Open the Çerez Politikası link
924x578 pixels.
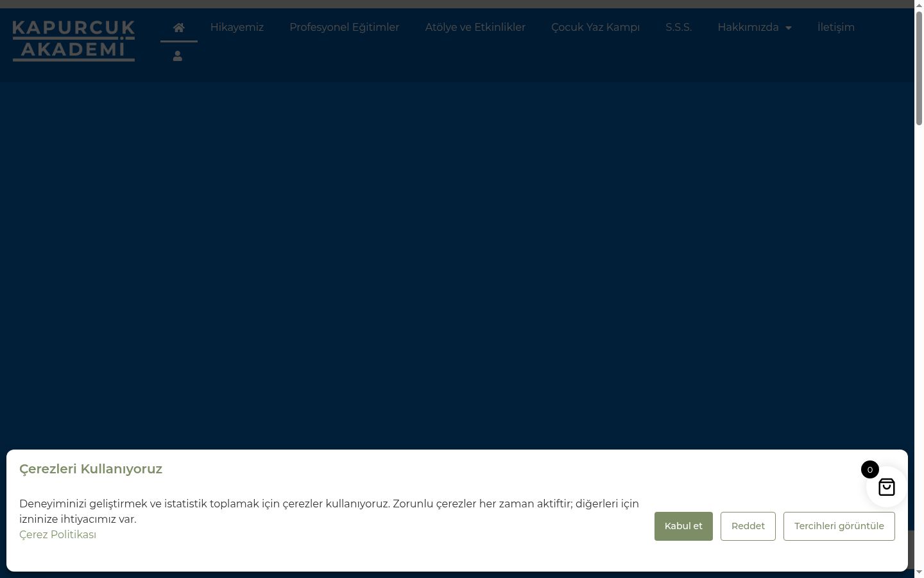pos(58,534)
